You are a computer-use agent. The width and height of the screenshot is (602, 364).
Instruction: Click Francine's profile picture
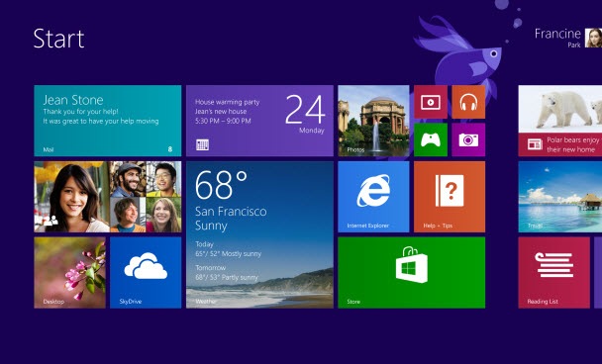tap(593, 38)
